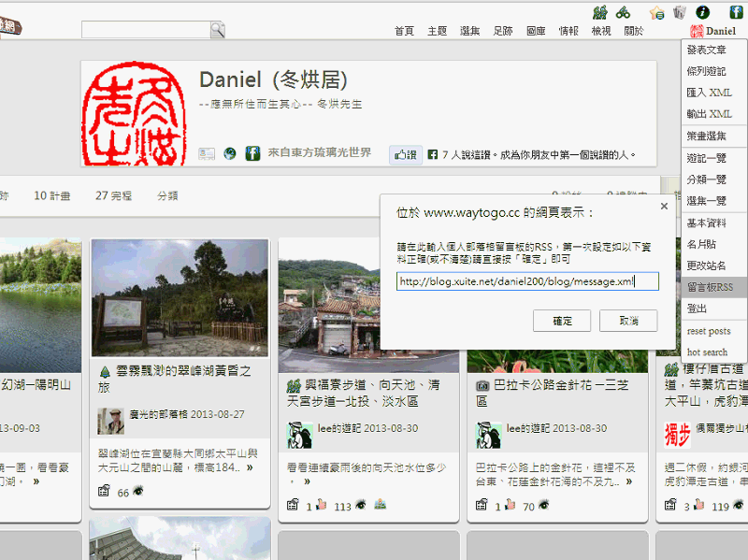Image resolution: width=748 pixels, height=560 pixels.
Task: Click the trash bin icon
Action: point(680,12)
